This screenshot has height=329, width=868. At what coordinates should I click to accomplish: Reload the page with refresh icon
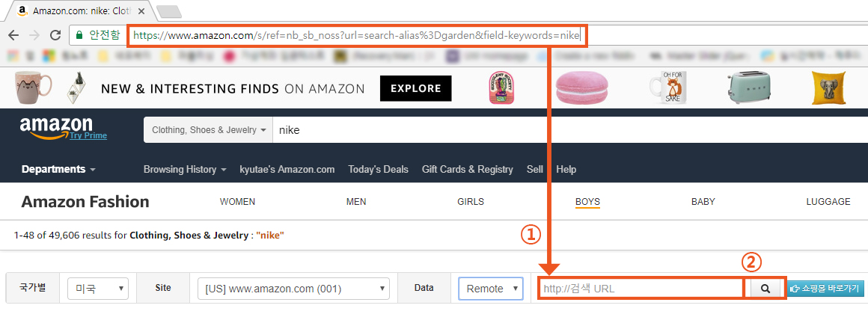tap(55, 35)
